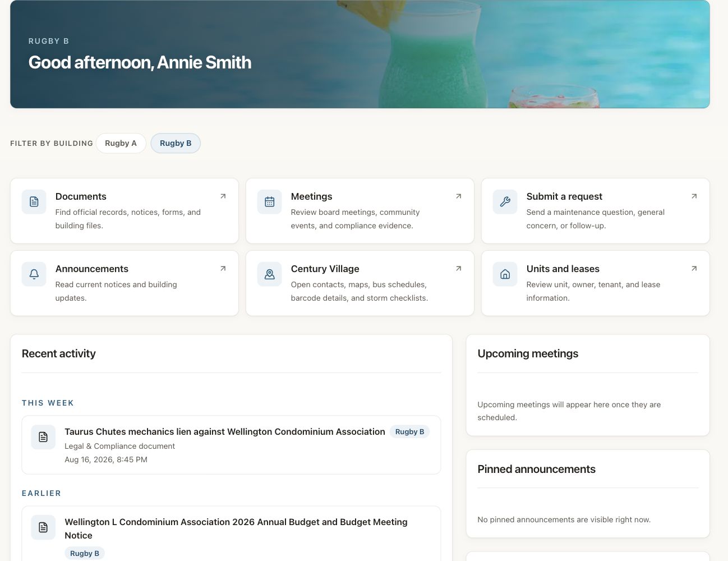
Task: Click the 'Aug 16, 2026, 8:45 PM' timestamp
Action: point(106,459)
